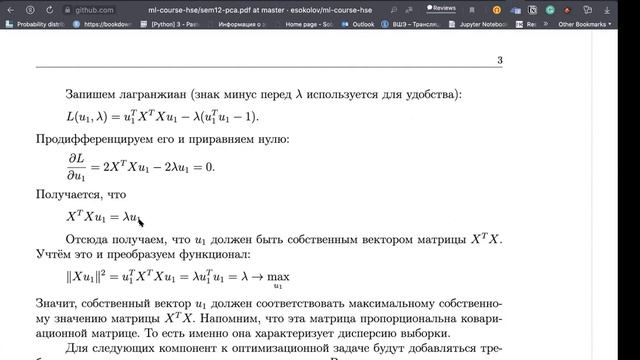Open the https://bookdown bookmark

pyautogui.click(x=102, y=24)
